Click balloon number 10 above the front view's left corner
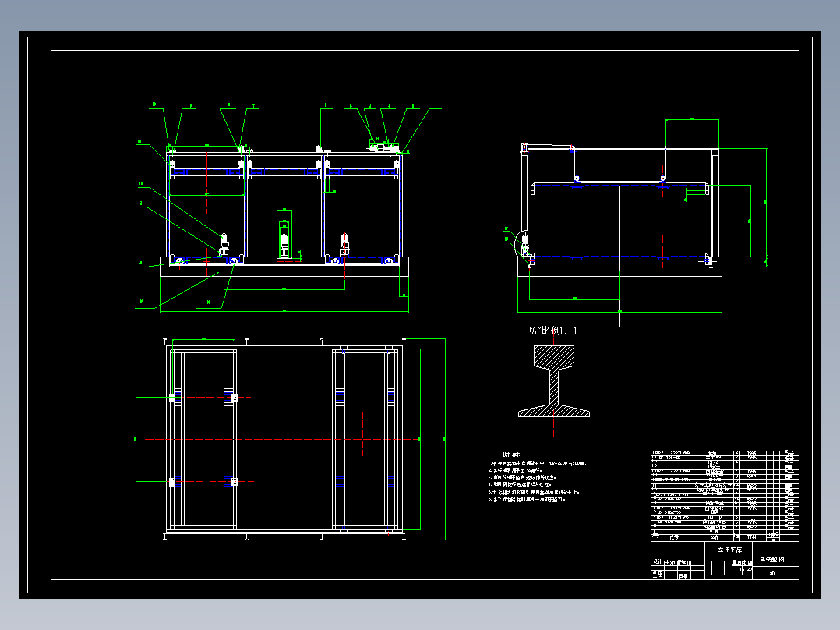The image size is (840, 630). pos(154,104)
